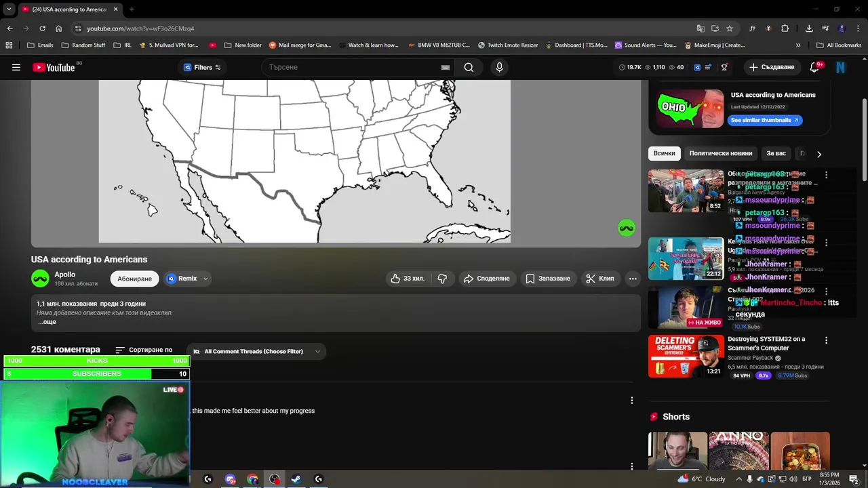Open All Bookmarks folder

click(839, 45)
